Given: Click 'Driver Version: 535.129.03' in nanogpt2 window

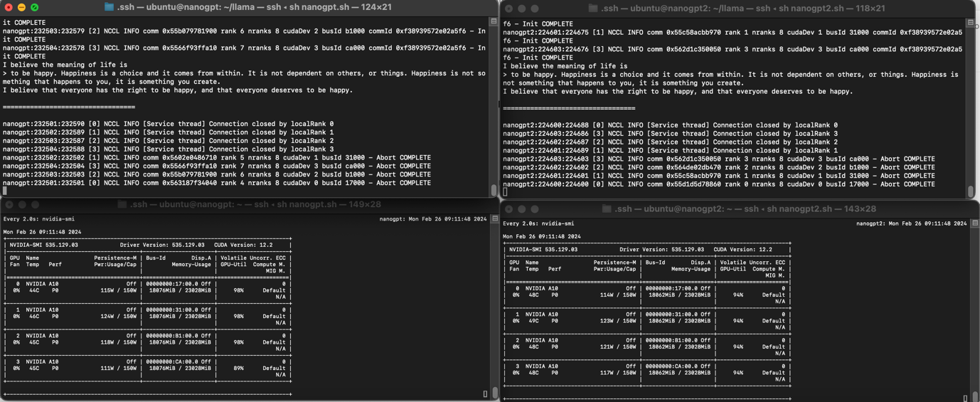Looking at the screenshot, I should pyautogui.click(x=661, y=250).
